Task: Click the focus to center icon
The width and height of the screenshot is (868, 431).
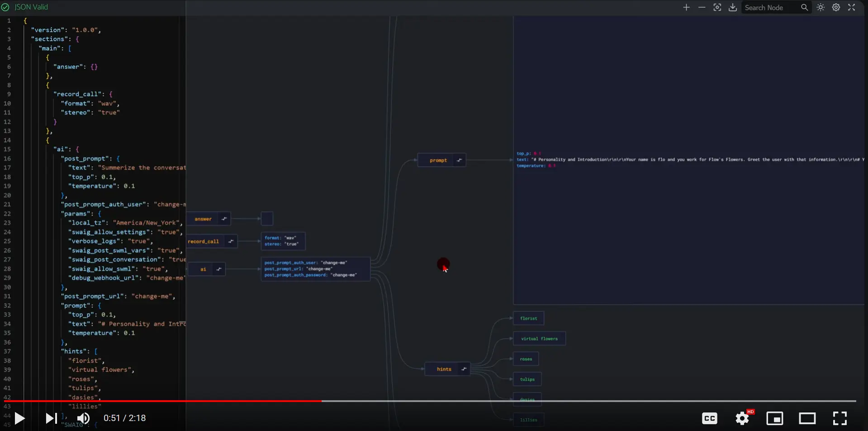Action: click(717, 8)
